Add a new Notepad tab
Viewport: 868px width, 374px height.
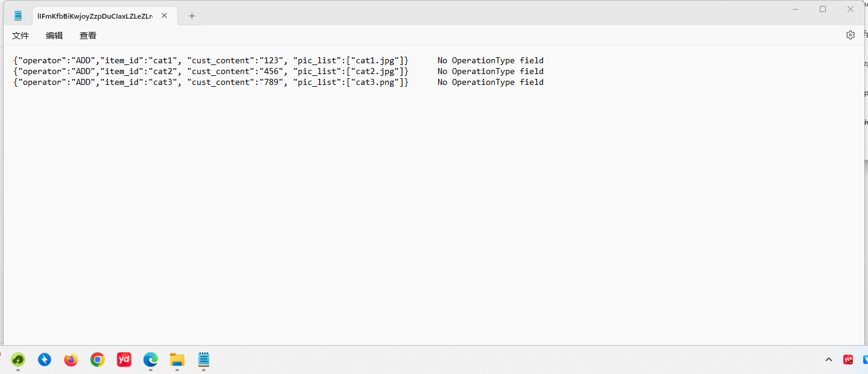coord(192,16)
